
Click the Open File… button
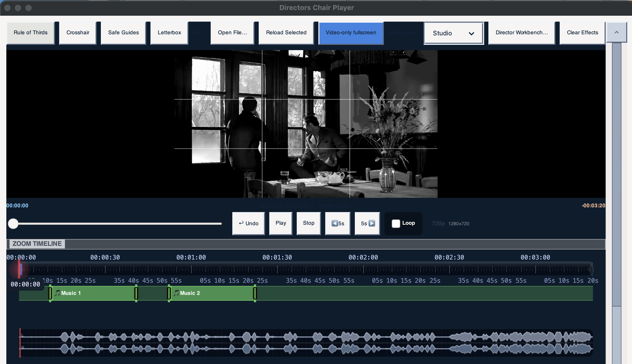pyautogui.click(x=232, y=33)
